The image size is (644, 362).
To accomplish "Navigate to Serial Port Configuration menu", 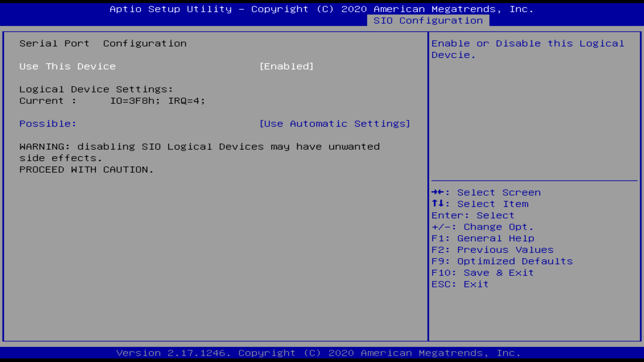I will (103, 43).
